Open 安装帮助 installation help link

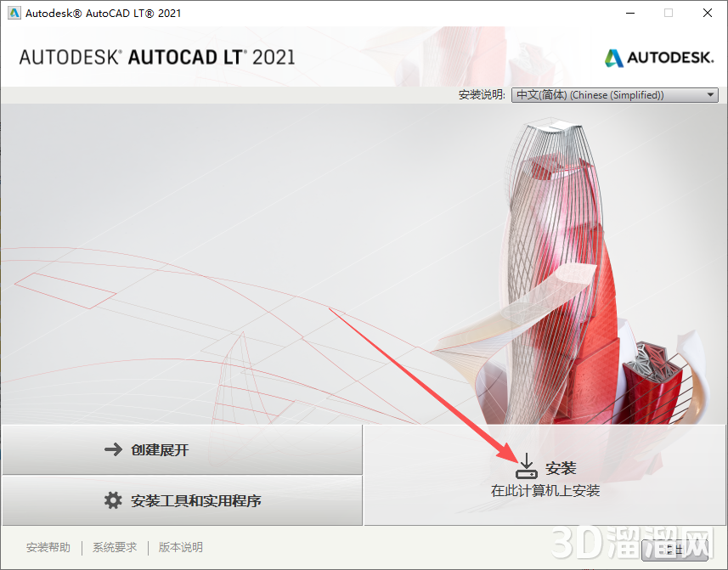pos(48,547)
